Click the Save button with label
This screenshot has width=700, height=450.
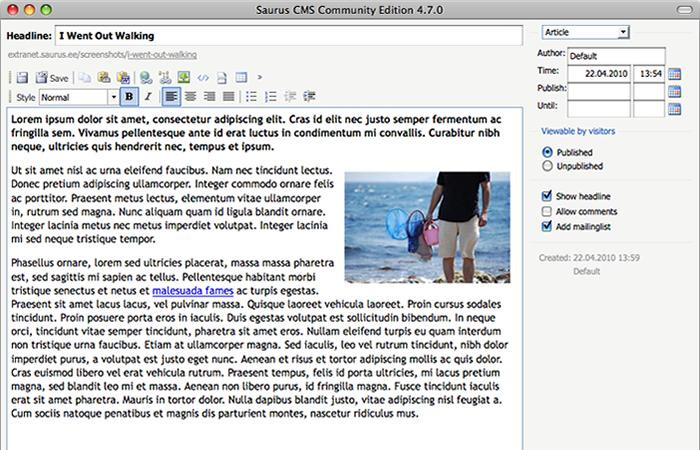52,78
